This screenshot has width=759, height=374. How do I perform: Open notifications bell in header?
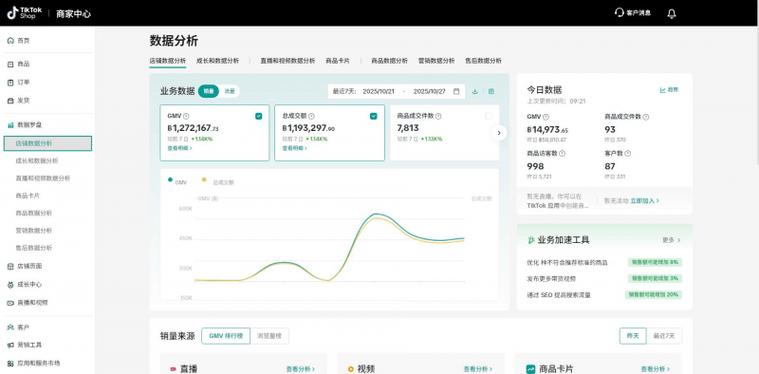(x=671, y=14)
